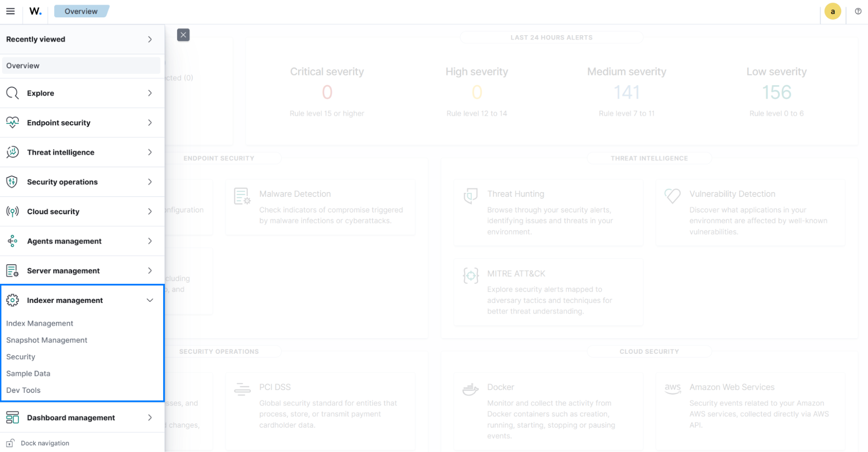Viewport: 868px width, 452px height.
Task: Select the Server management document icon
Action: [13, 270]
